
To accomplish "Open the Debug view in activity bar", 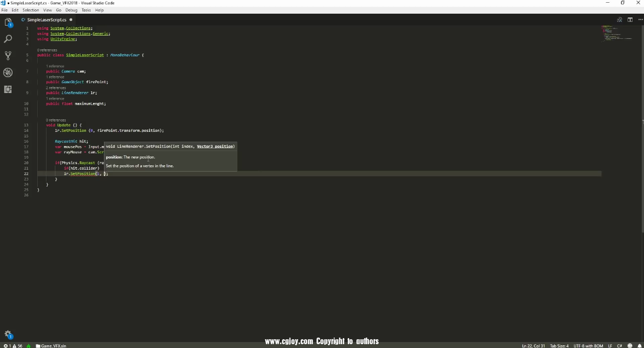I will coord(8,72).
